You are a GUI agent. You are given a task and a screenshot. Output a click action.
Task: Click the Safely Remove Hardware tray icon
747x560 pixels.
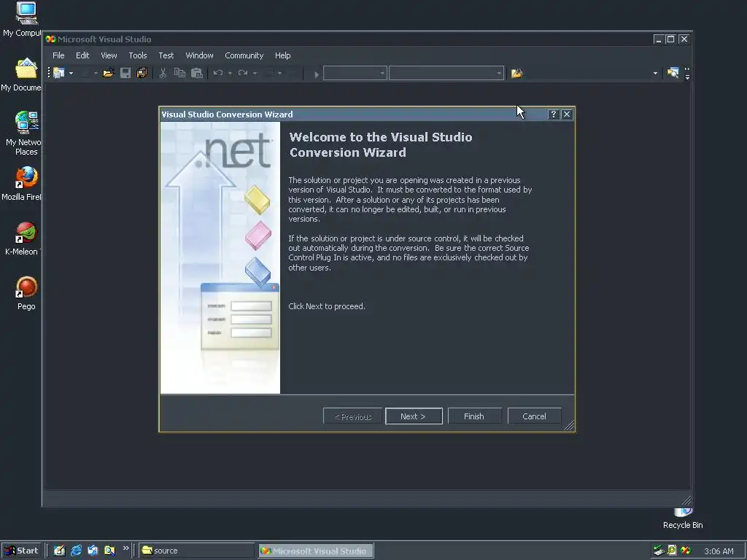659,551
